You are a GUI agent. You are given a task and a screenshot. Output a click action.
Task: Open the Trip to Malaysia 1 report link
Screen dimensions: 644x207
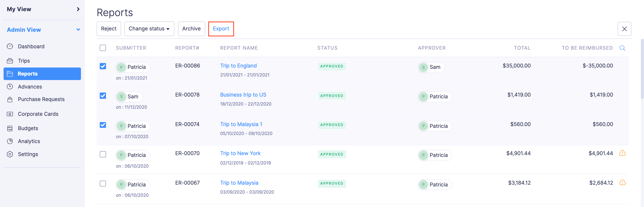pyautogui.click(x=241, y=124)
